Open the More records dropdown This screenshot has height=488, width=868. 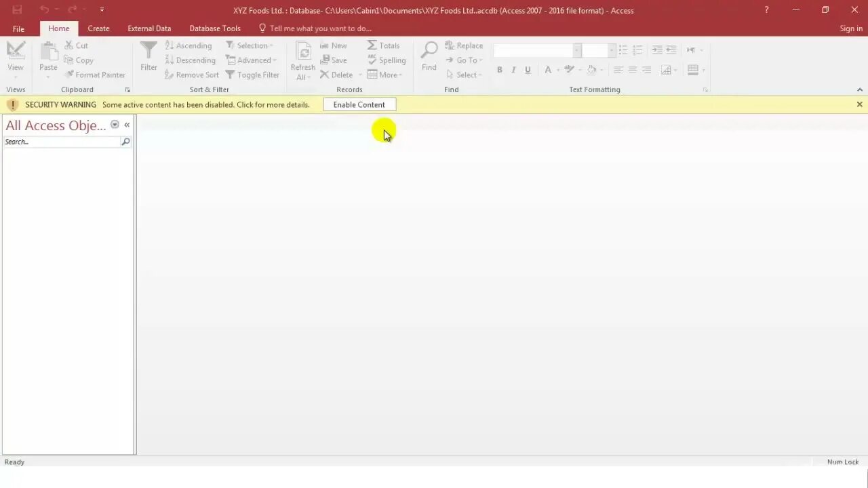pyautogui.click(x=385, y=75)
